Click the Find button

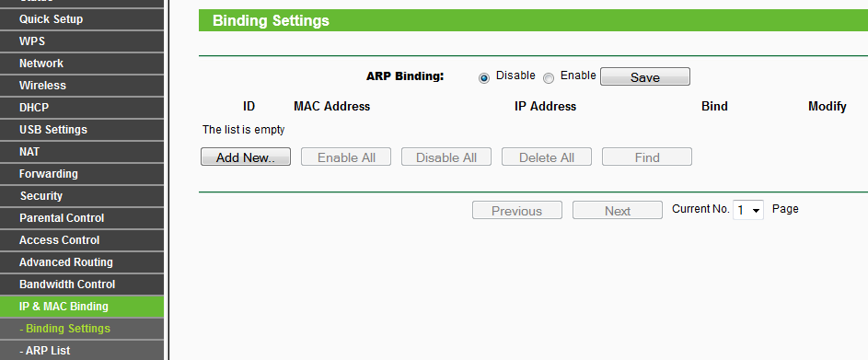646,157
